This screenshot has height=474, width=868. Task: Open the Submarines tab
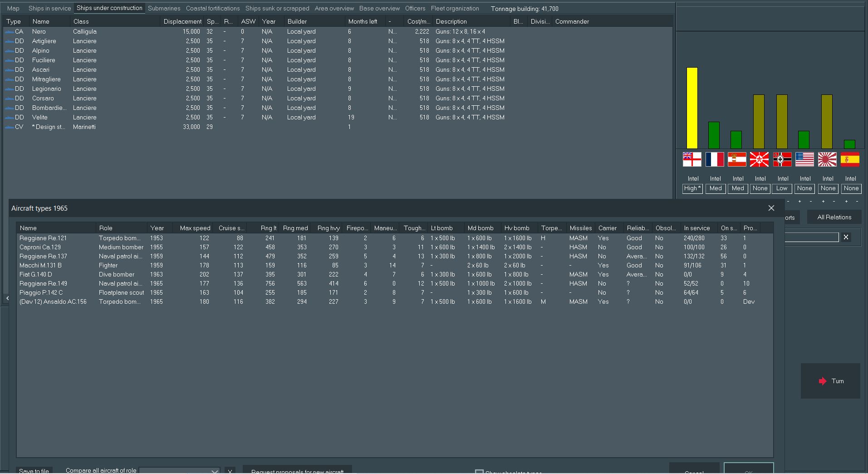[164, 8]
